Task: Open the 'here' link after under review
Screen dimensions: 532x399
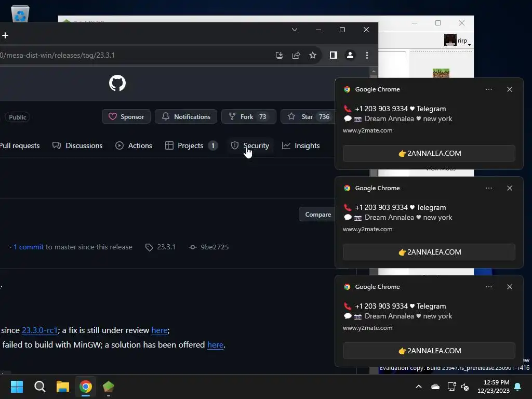Action: (159, 330)
